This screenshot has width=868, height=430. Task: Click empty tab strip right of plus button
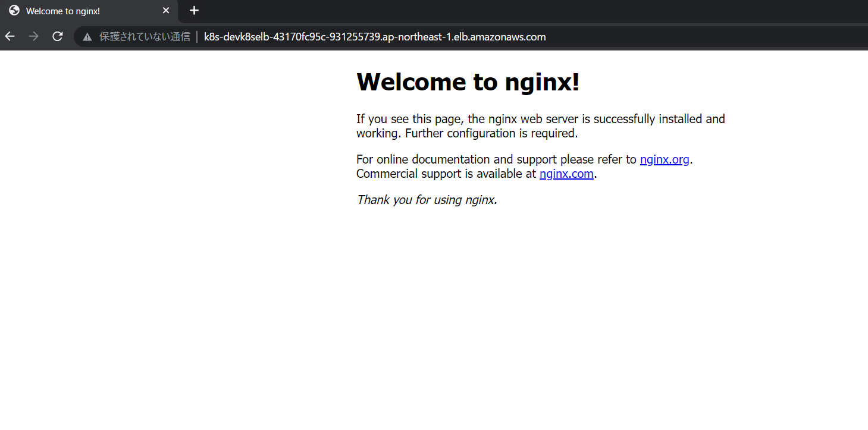(x=476, y=11)
